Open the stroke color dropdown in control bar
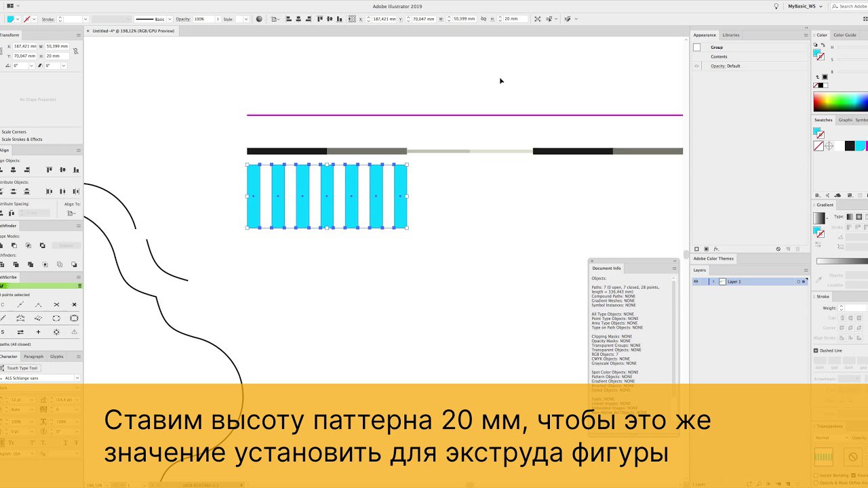 click(x=34, y=19)
